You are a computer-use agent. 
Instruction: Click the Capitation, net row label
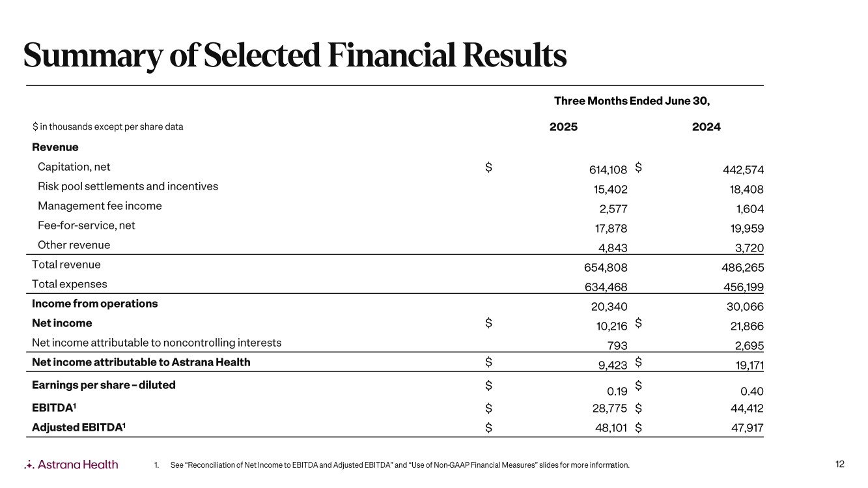coord(79,167)
